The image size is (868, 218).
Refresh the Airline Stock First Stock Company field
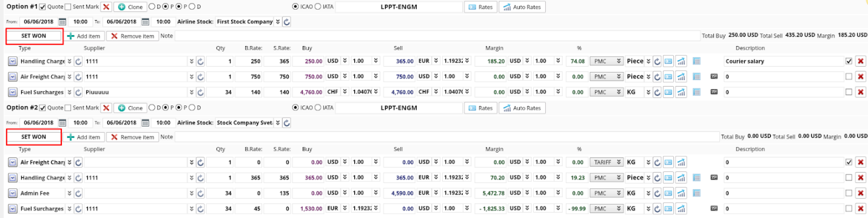286,22
